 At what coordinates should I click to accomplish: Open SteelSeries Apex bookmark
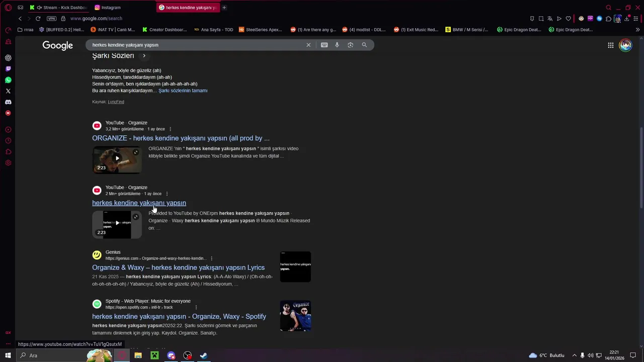coord(261,30)
